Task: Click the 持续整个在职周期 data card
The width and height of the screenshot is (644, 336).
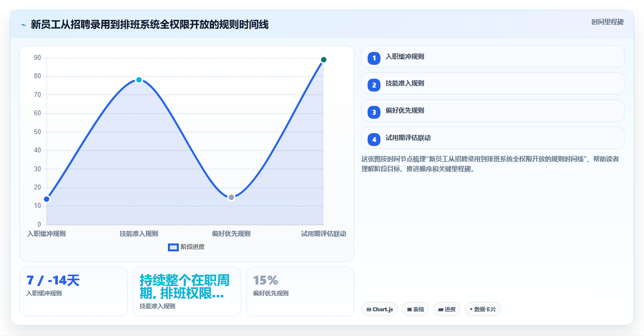Action: click(187, 291)
